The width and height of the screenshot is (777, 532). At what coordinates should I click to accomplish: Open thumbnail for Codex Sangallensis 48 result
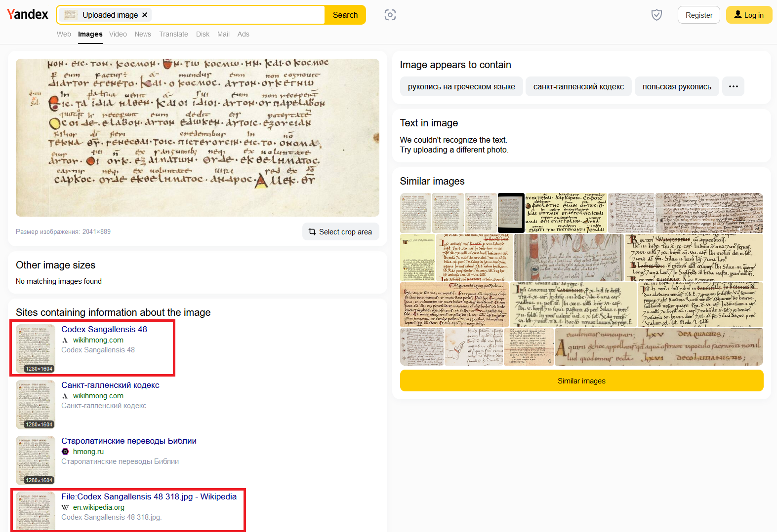36,349
